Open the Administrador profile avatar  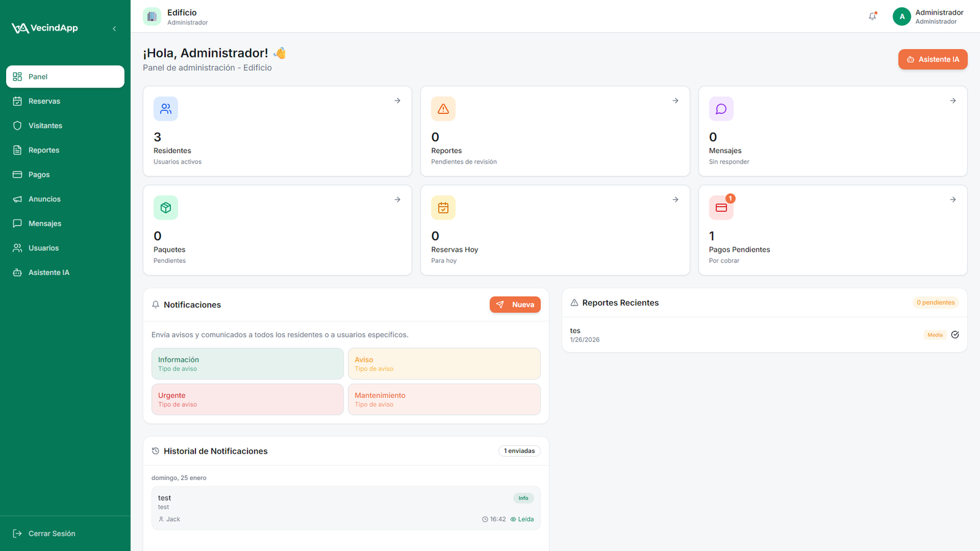click(x=902, y=17)
